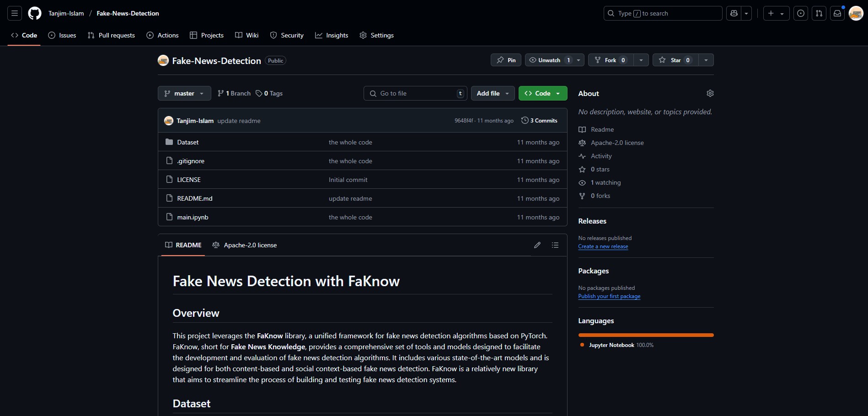Open the pull requests icon in header
This screenshot has height=416, width=868.
819,13
